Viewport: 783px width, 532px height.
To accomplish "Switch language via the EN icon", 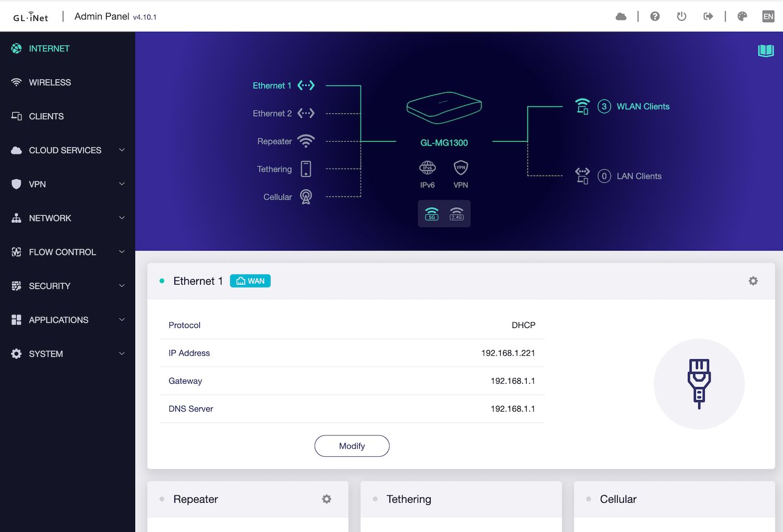I will tap(768, 17).
